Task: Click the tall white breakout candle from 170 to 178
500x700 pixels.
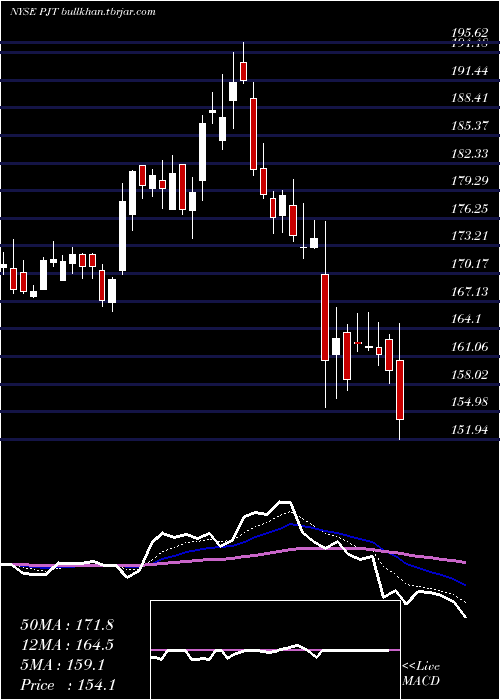Action: [122, 236]
